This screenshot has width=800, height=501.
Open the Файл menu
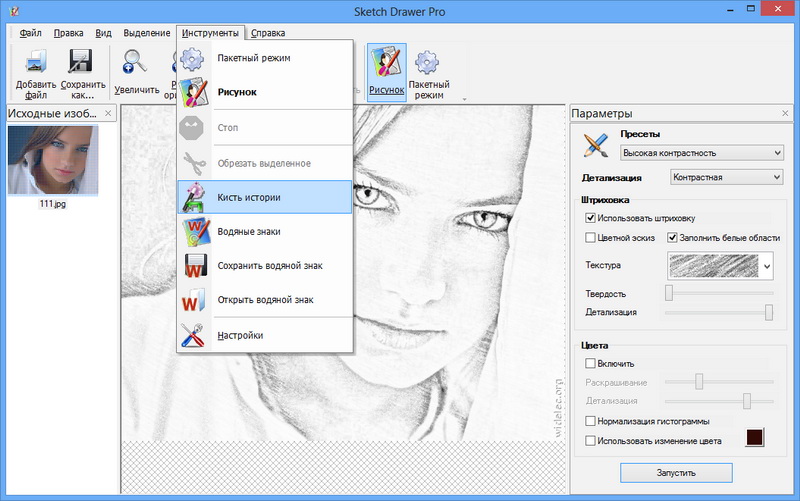31,33
